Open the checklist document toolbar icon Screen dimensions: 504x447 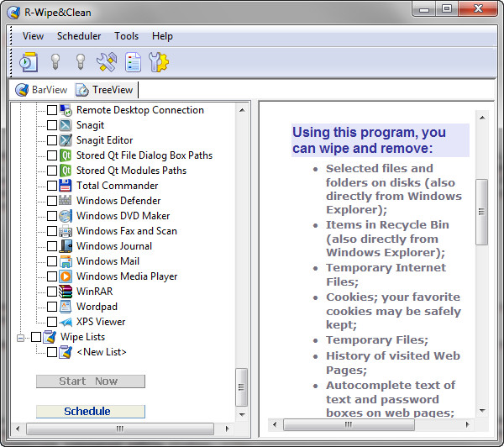pyautogui.click(x=133, y=62)
